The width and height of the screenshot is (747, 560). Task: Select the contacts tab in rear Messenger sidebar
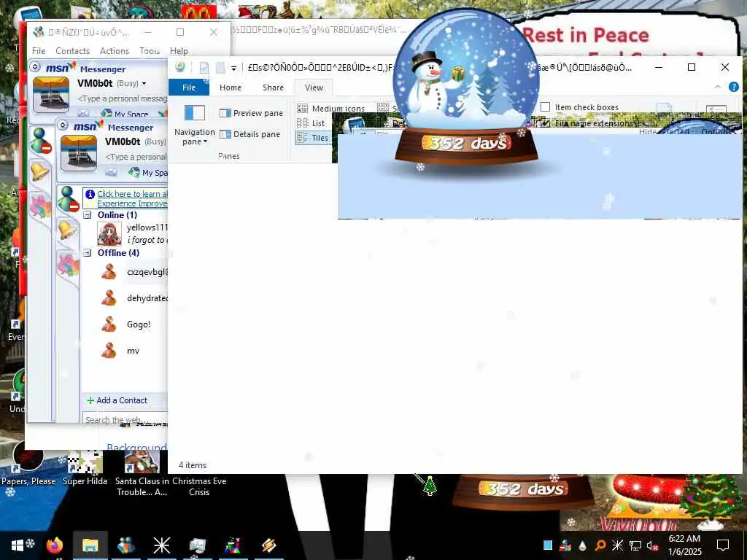(x=41, y=141)
